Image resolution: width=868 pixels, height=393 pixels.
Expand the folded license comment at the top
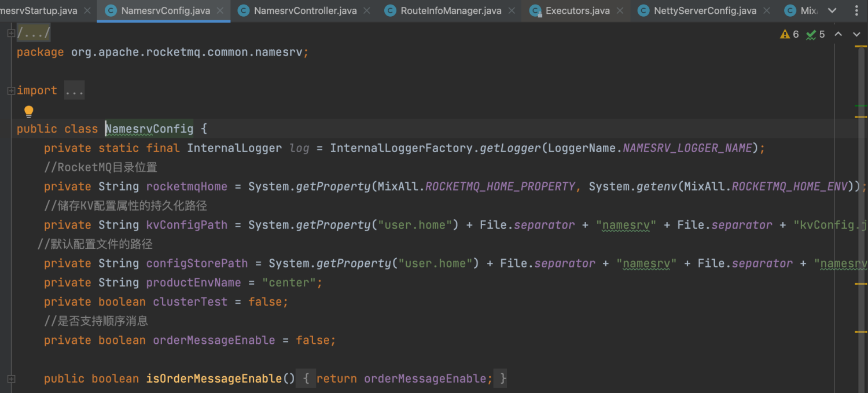tap(10, 34)
